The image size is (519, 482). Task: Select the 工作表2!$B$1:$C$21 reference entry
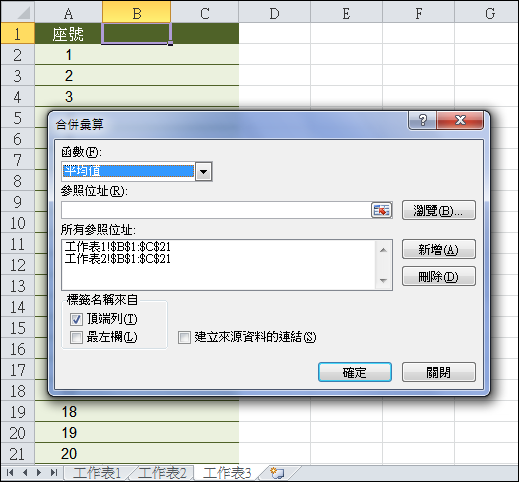118,259
